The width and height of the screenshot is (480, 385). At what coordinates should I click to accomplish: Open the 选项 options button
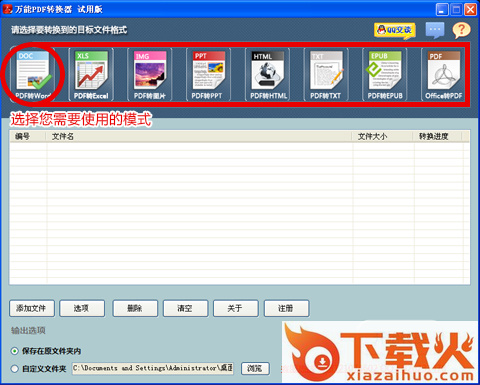pyautogui.click(x=82, y=308)
